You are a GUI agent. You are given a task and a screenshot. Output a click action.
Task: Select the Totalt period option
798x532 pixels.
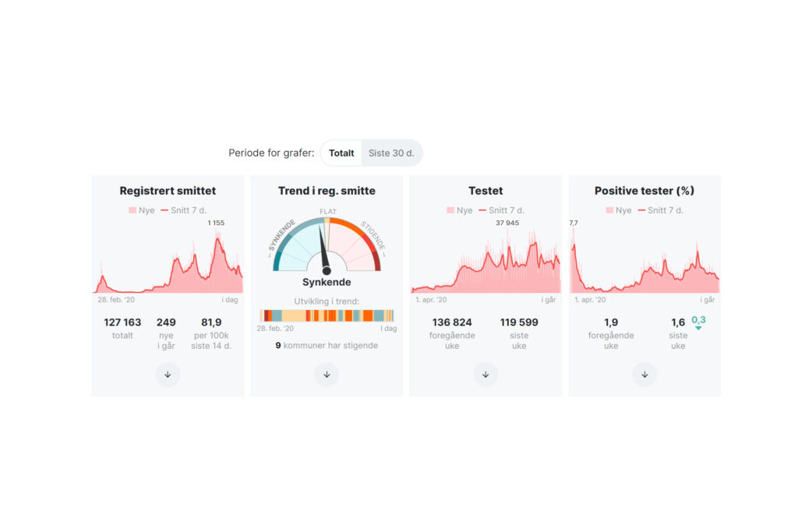click(x=341, y=153)
